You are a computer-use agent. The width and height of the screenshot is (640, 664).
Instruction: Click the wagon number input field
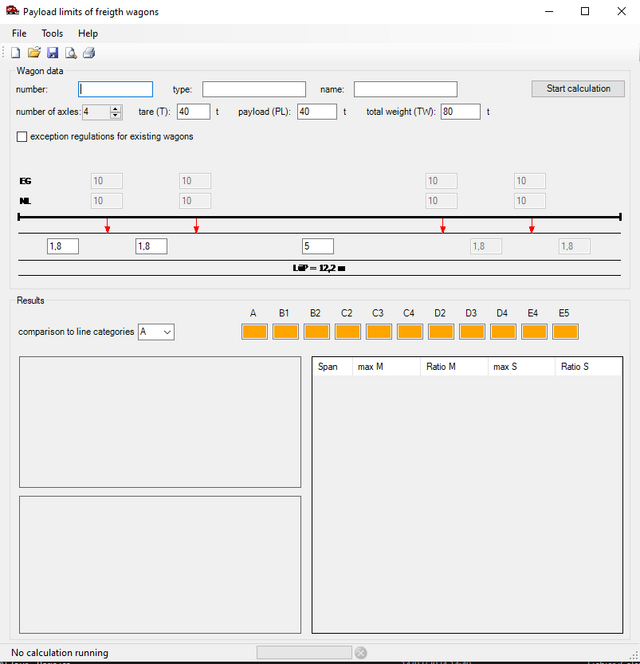(x=116, y=89)
